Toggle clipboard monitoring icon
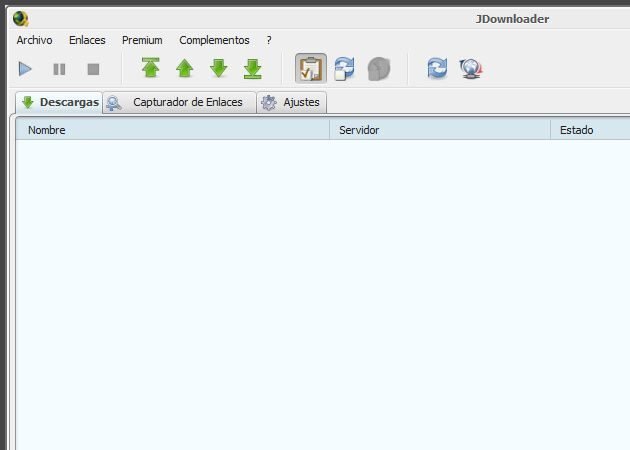630x450 pixels. (x=311, y=68)
